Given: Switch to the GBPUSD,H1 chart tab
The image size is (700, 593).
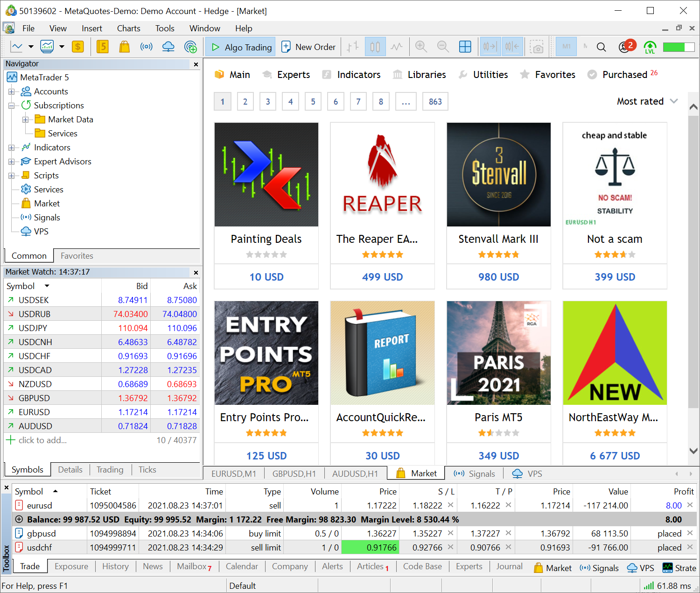Looking at the screenshot, I should point(294,473).
